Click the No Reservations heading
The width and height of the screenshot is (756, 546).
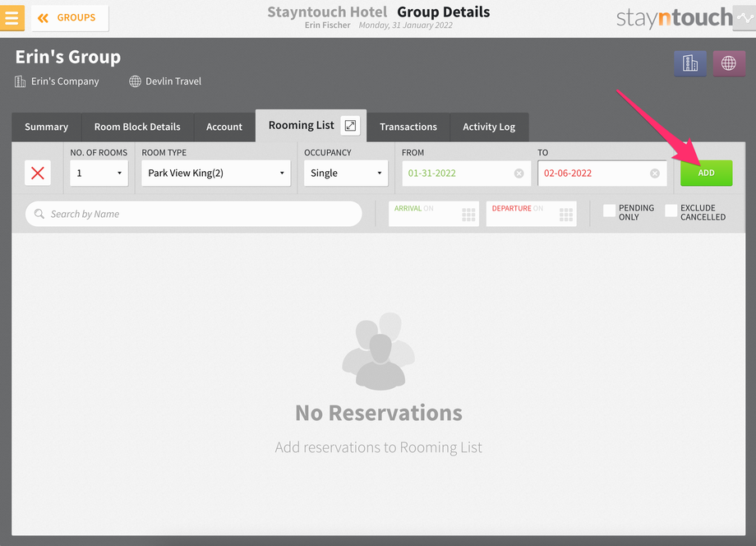coord(379,413)
